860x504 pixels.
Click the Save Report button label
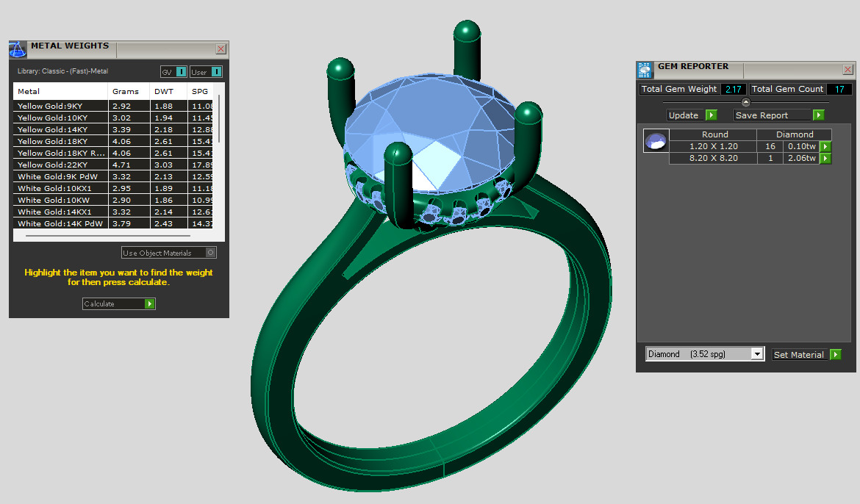click(762, 115)
